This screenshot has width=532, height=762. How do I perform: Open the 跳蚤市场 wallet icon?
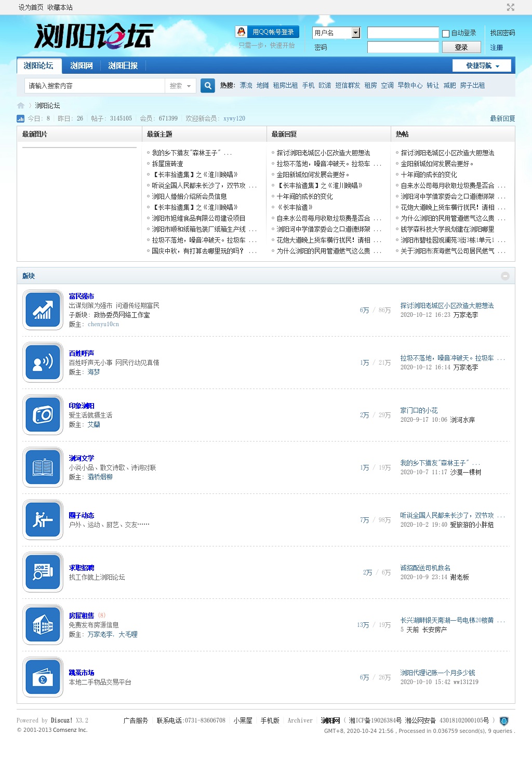pyautogui.click(x=43, y=677)
